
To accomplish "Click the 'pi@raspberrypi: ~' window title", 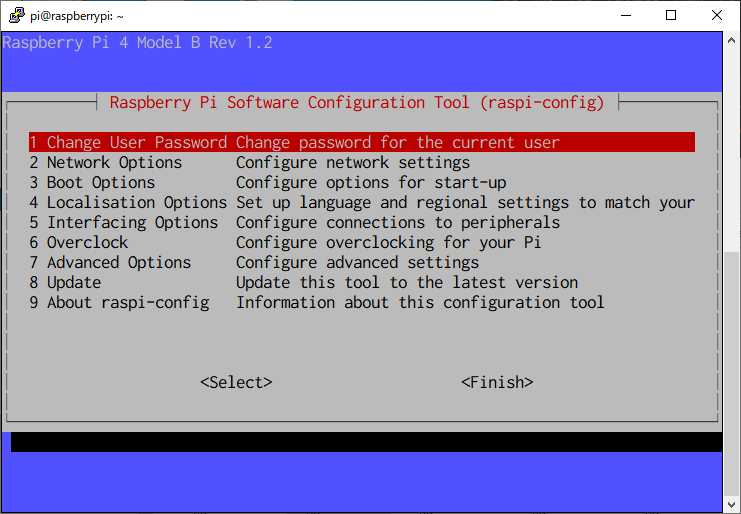I will (x=77, y=16).
